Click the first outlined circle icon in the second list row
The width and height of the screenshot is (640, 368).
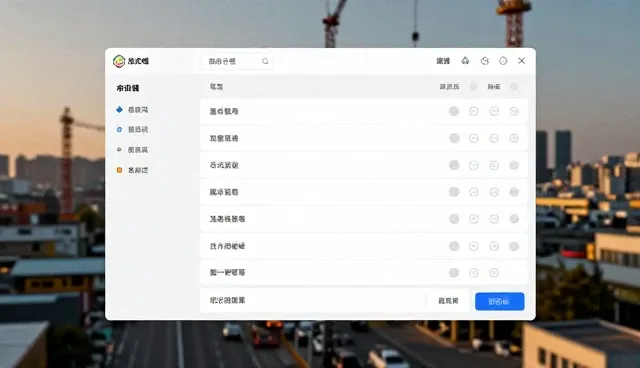click(474, 138)
